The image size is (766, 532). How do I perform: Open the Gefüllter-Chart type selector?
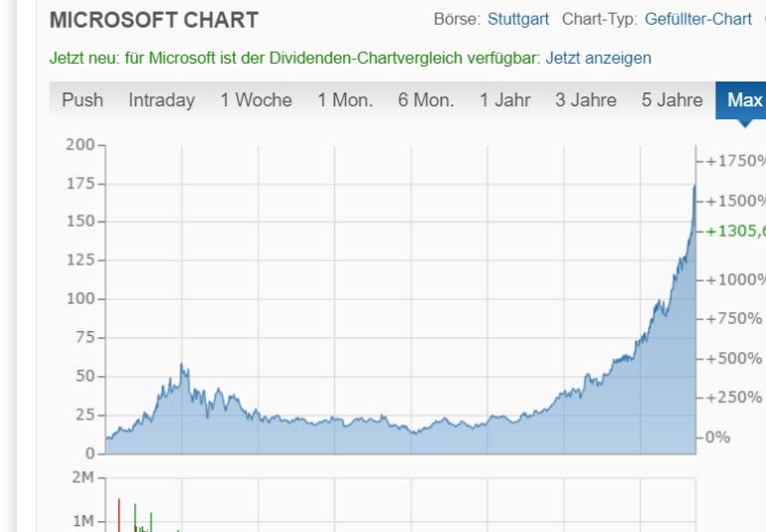(x=697, y=19)
